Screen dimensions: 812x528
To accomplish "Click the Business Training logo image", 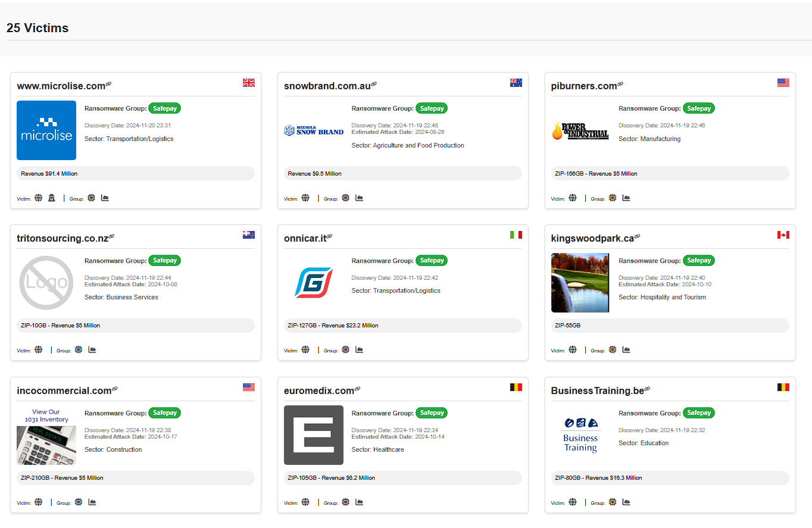I will pos(580,435).
